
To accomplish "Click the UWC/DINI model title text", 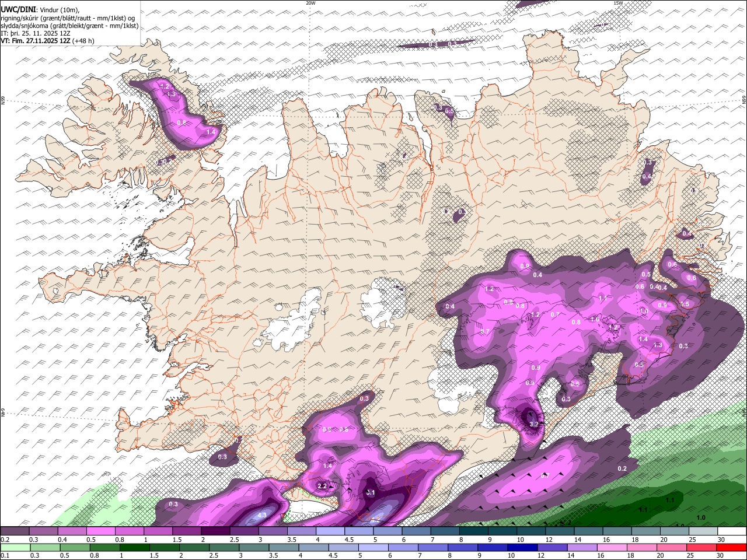I will tap(18, 9).
